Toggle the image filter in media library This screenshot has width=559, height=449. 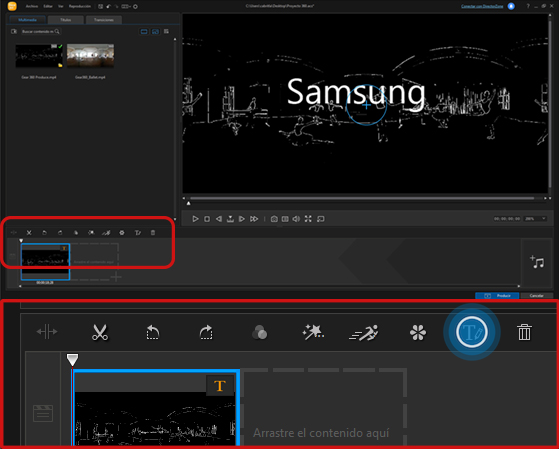tap(155, 31)
